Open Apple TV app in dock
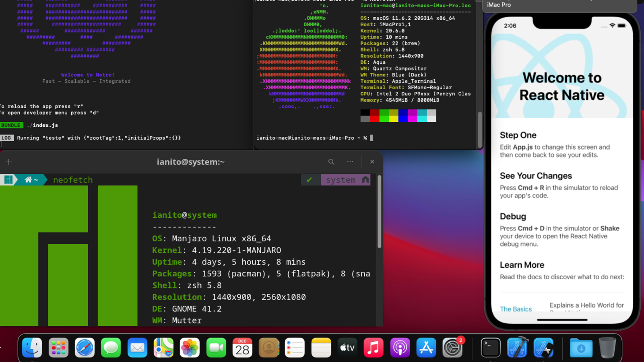This screenshot has height=362, width=644. tap(347, 347)
